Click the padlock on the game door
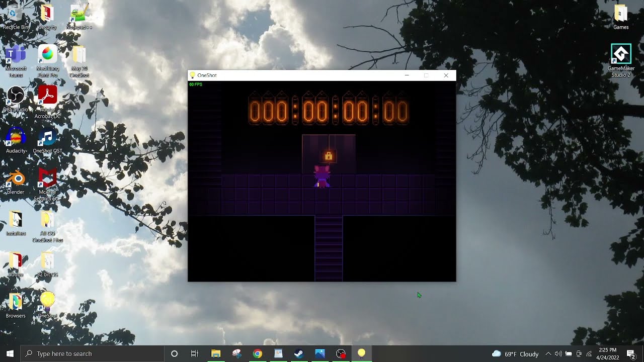The image size is (644, 362). (329, 156)
